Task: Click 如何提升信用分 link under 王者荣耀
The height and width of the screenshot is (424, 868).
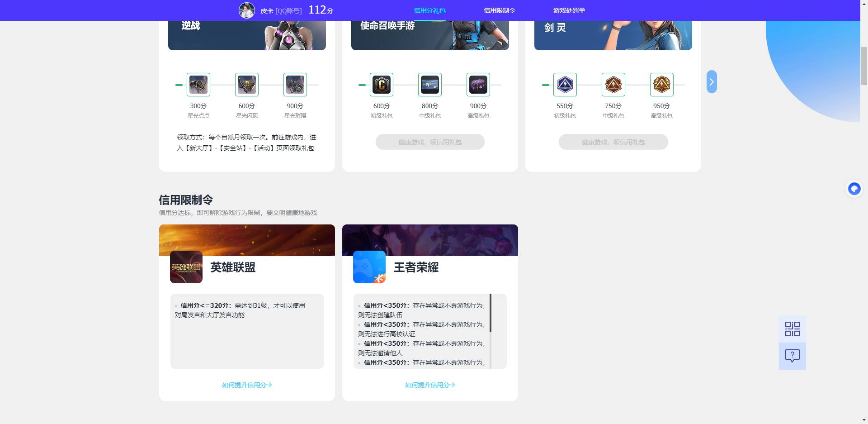Action: pos(430,385)
